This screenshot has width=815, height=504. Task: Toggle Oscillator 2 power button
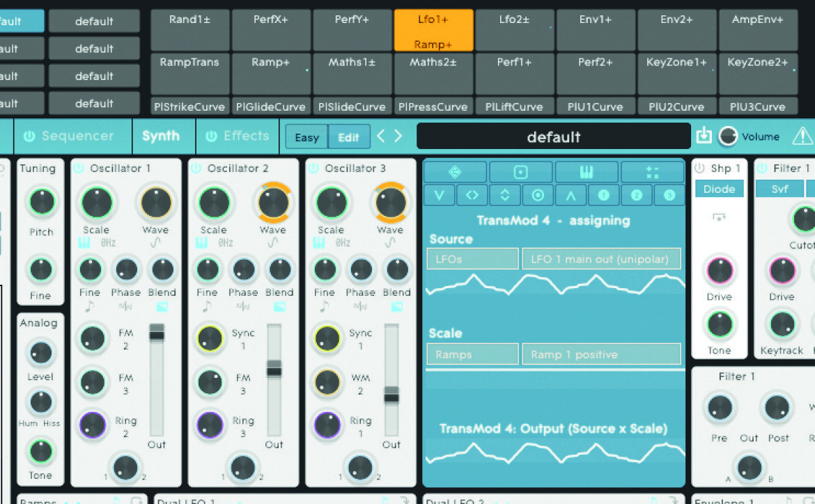(x=196, y=168)
